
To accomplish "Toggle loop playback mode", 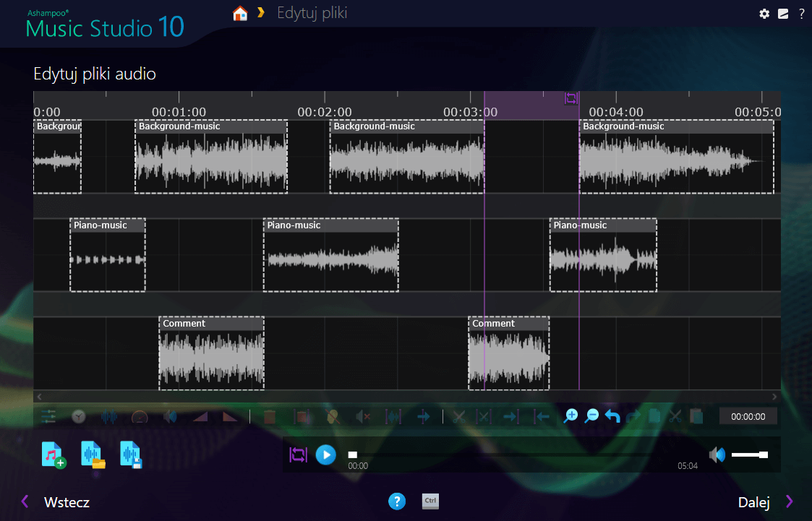I will click(299, 455).
